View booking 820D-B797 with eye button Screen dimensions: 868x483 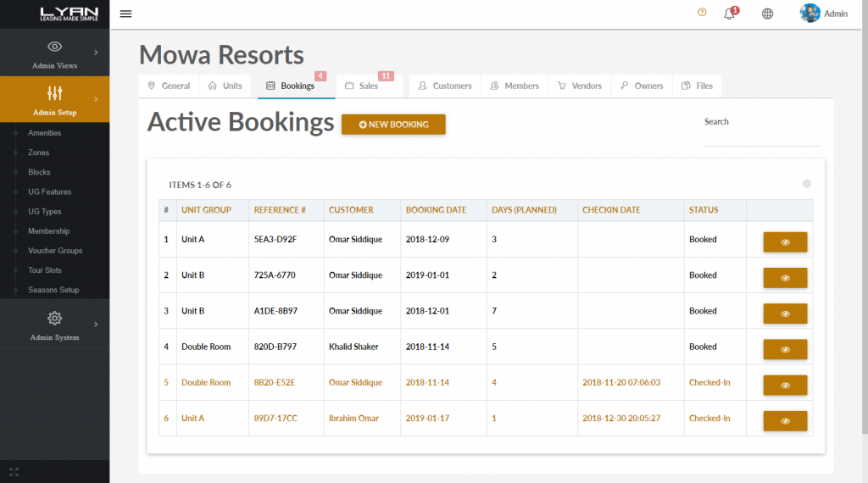(x=785, y=349)
